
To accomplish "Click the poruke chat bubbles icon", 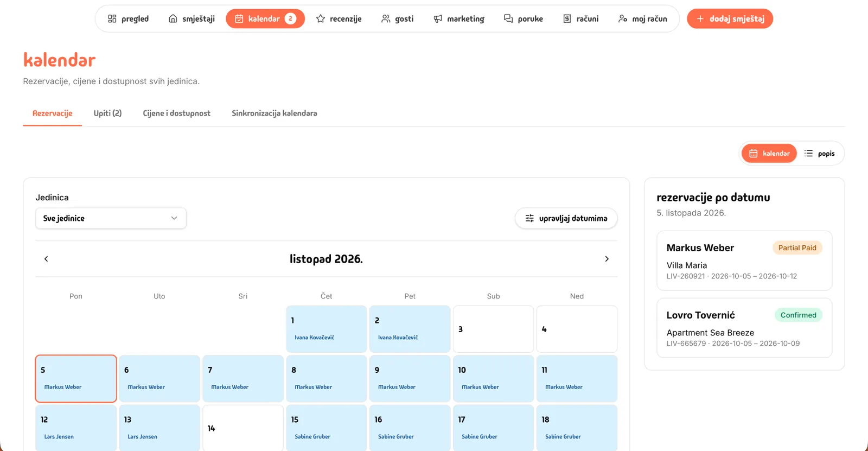I will pyautogui.click(x=508, y=18).
